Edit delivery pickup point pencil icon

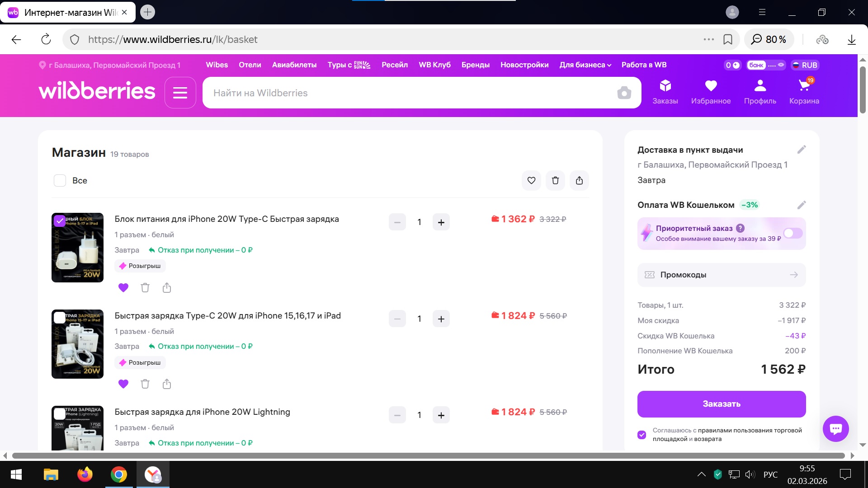click(801, 150)
